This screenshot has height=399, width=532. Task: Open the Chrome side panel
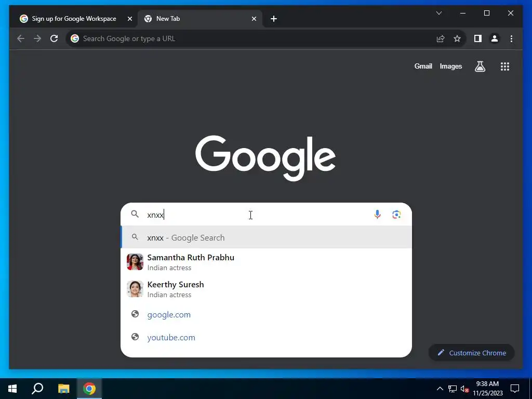pos(478,38)
